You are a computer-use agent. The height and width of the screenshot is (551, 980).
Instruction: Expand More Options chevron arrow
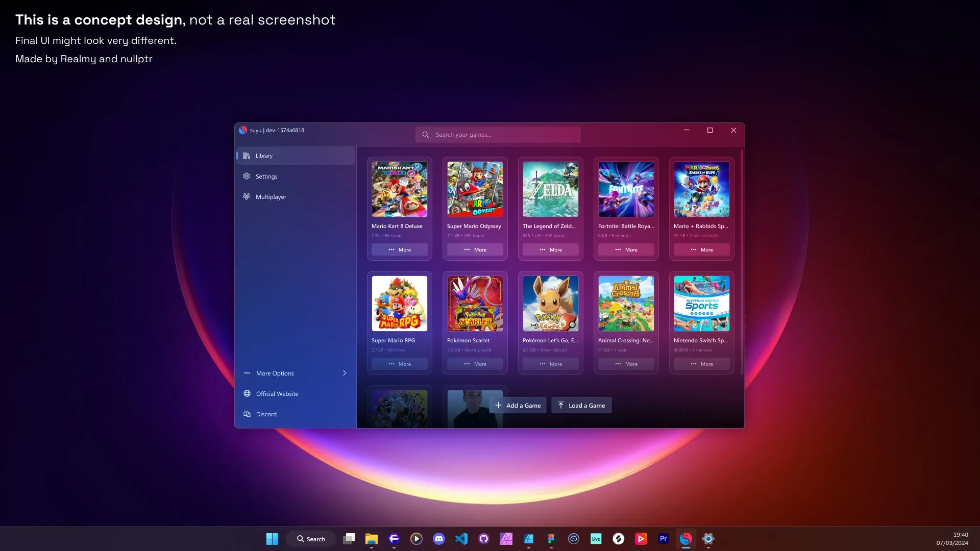(345, 373)
